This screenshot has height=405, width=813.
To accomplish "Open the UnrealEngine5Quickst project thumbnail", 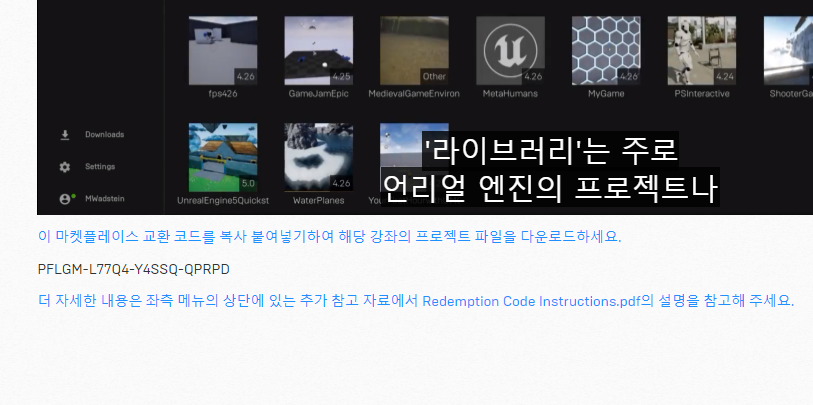I will (x=223, y=158).
